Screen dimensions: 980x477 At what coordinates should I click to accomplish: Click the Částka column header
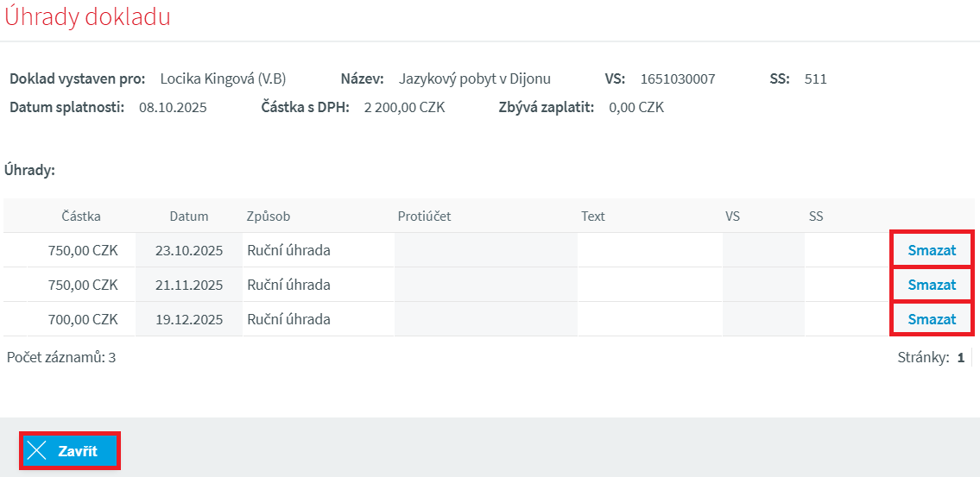click(x=81, y=217)
